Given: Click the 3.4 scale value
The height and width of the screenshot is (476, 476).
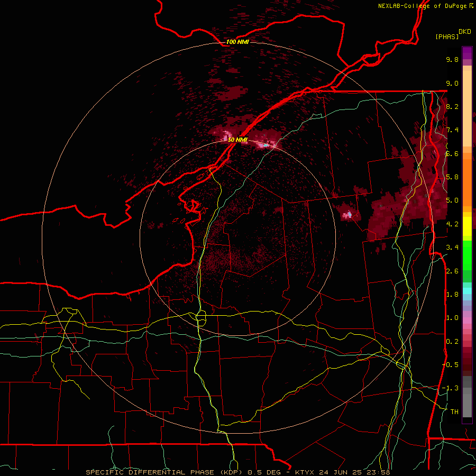Looking at the screenshot, I should [452, 248].
